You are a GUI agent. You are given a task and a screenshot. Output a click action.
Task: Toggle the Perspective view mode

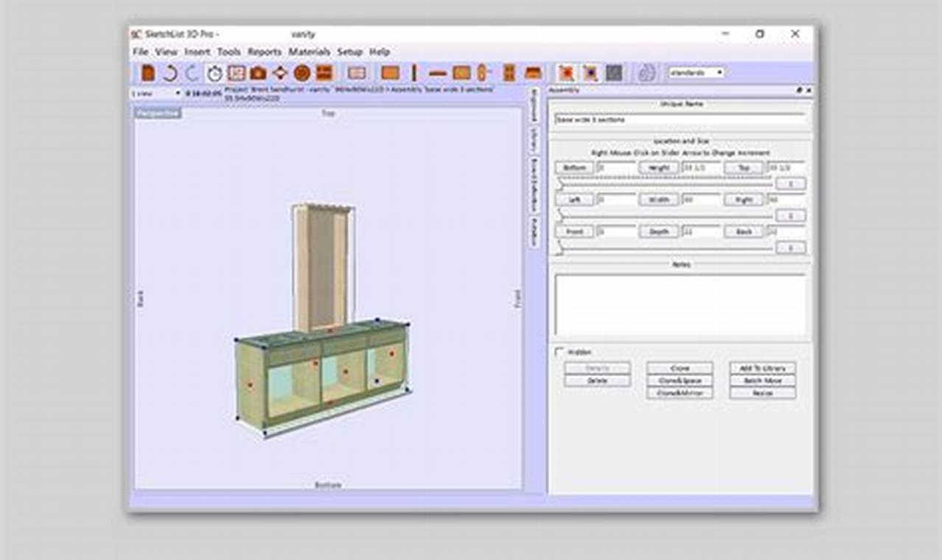click(x=158, y=113)
